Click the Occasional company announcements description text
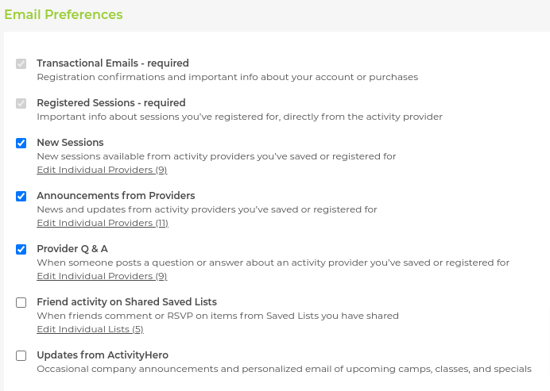Viewport: 550px width, 391px height. pos(284,369)
